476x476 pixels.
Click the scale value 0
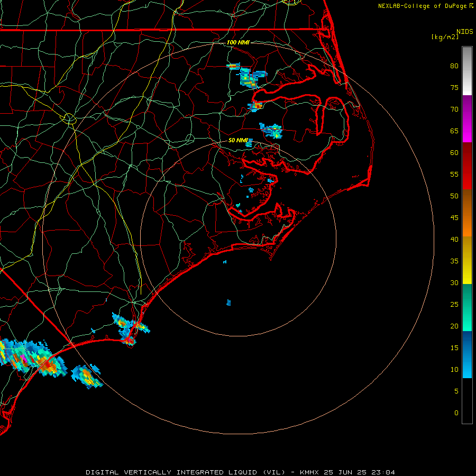456,413
